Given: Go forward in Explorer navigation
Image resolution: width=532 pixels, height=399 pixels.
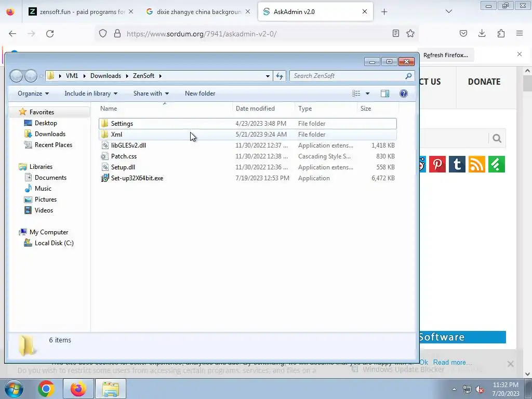Looking at the screenshot, I should [31, 76].
